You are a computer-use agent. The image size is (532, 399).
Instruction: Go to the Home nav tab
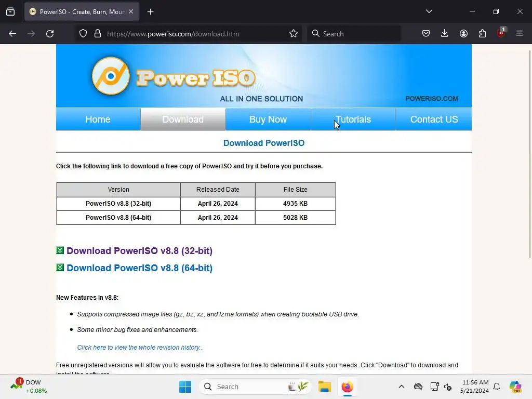(98, 119)
